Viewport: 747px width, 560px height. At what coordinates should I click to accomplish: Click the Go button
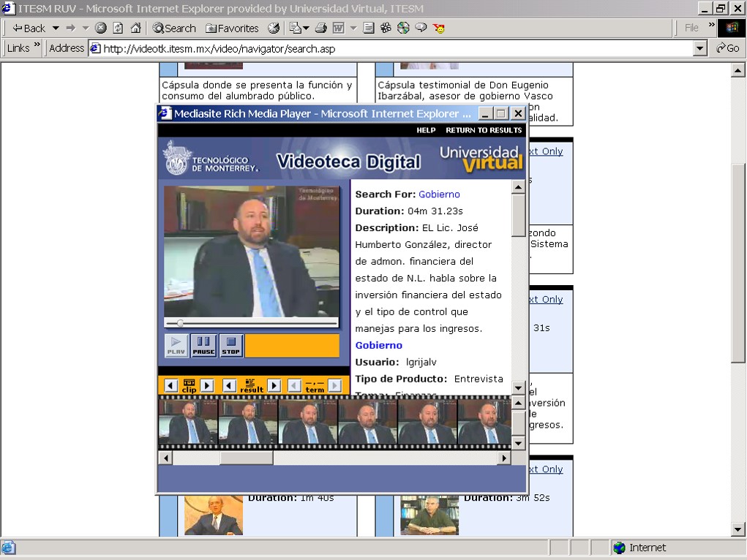[x=727, y=48]
